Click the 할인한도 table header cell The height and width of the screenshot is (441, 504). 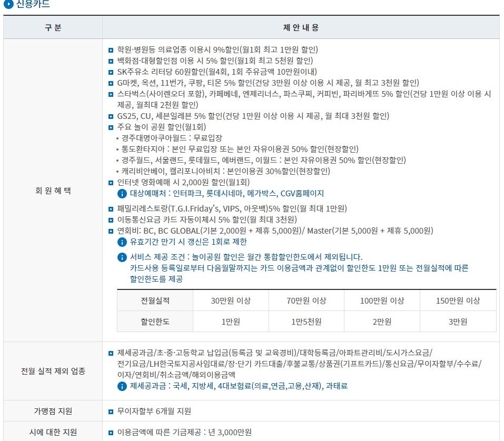155,322
